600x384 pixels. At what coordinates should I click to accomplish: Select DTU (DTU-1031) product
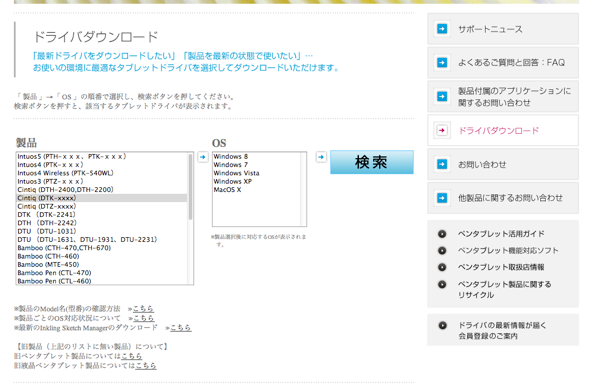[x=102, y=231]
